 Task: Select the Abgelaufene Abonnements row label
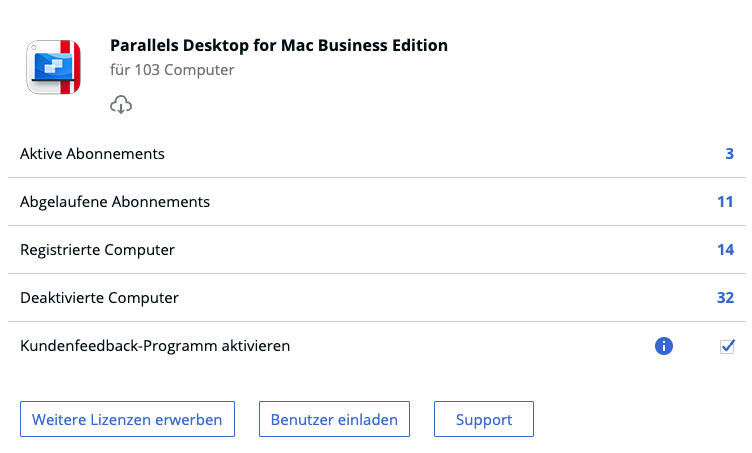(115, 201)
